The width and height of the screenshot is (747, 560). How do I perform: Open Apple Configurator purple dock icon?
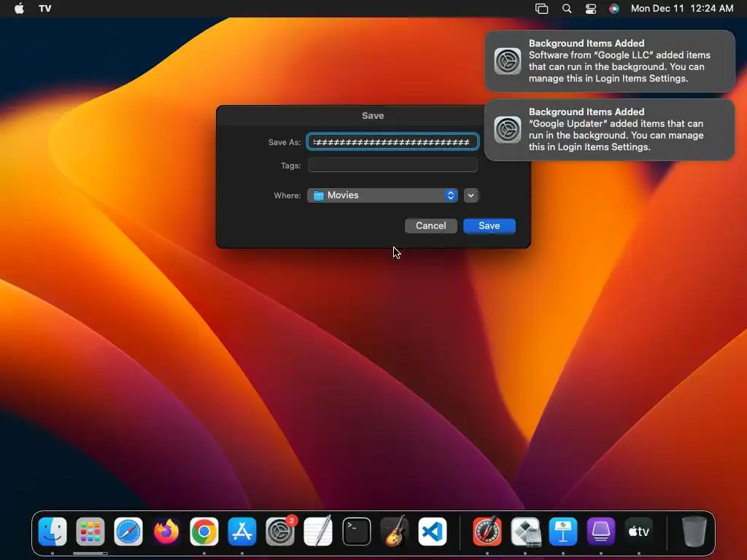(601, 532)
